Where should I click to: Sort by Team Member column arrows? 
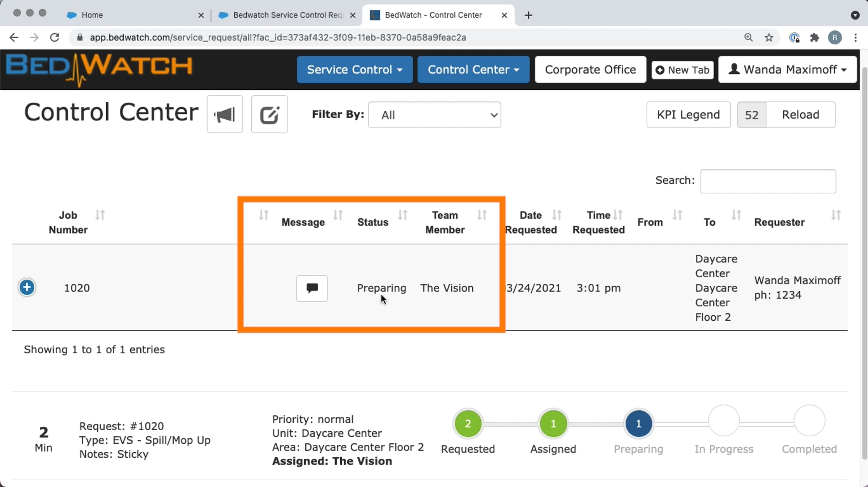[482, 215]
